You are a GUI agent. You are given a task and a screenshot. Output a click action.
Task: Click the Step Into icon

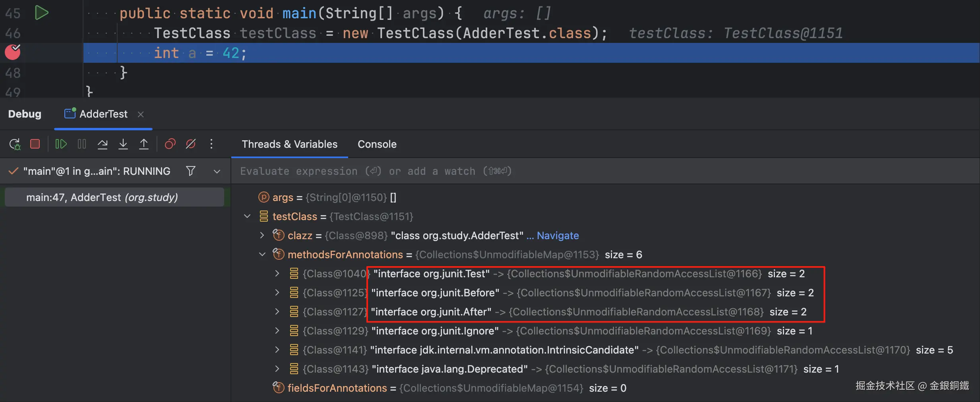click(x=123, y=144)
